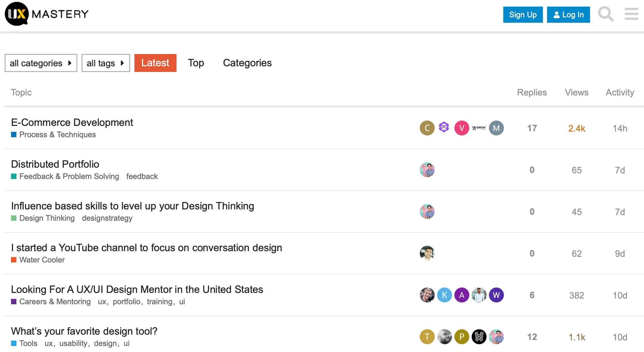Screen dimensions: 644x352
Task: Open the all categories dropdown
Action: coord(41,63)
